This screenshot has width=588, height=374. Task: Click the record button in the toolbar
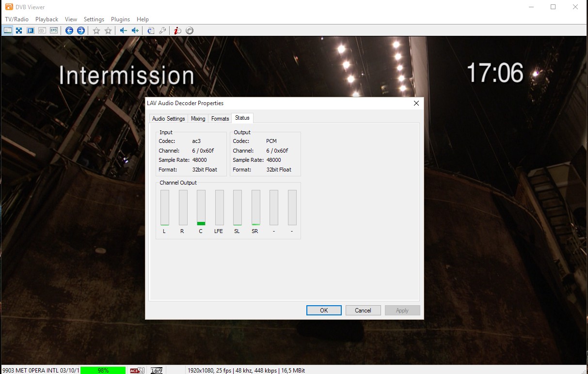[x=190, y=31]
